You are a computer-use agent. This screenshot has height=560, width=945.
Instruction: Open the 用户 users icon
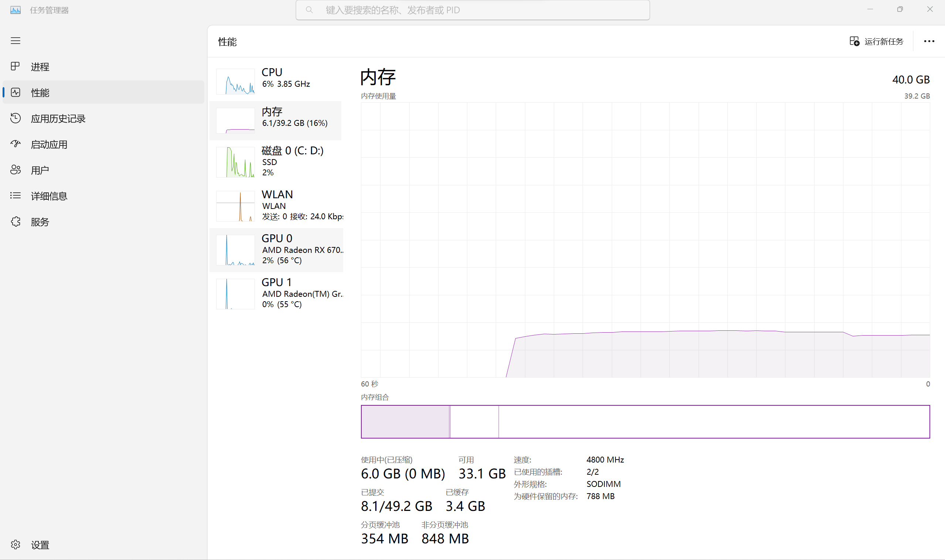coord(16,170)
